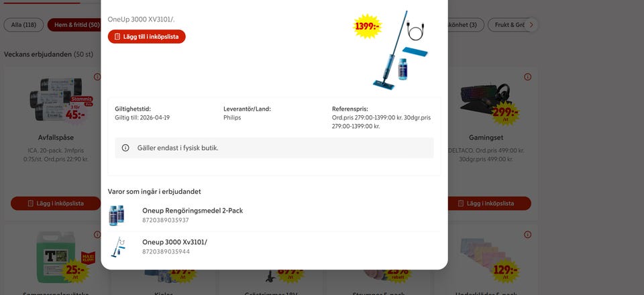Add Gamingset to shopping list

coord(489,204)
